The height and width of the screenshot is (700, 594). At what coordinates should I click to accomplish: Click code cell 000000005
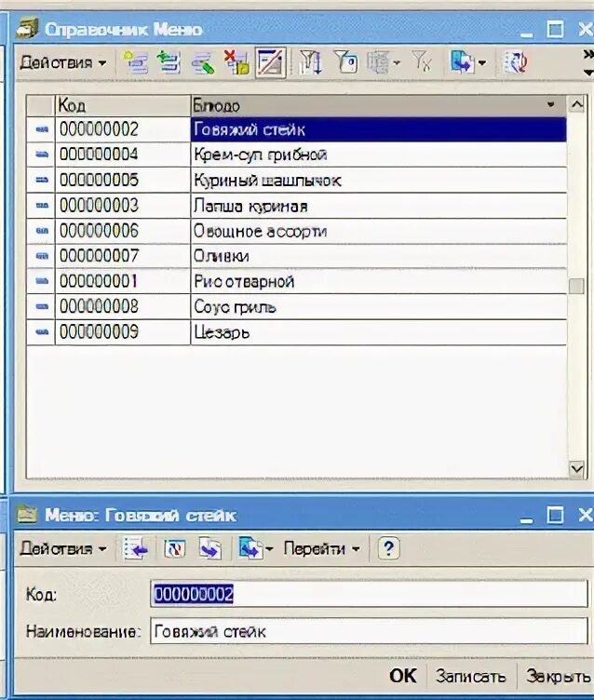point(123,180)
